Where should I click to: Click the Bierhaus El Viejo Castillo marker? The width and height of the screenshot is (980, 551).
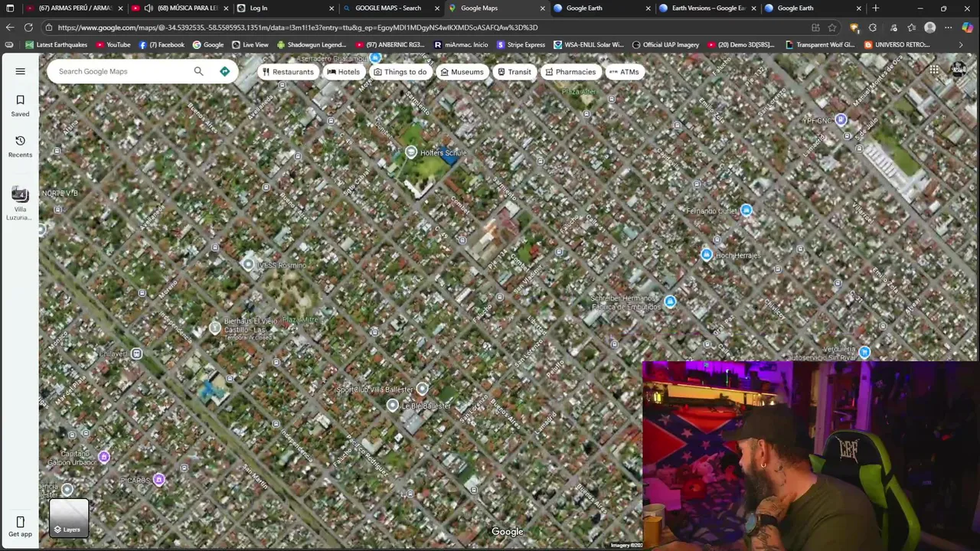coord(215,328)
